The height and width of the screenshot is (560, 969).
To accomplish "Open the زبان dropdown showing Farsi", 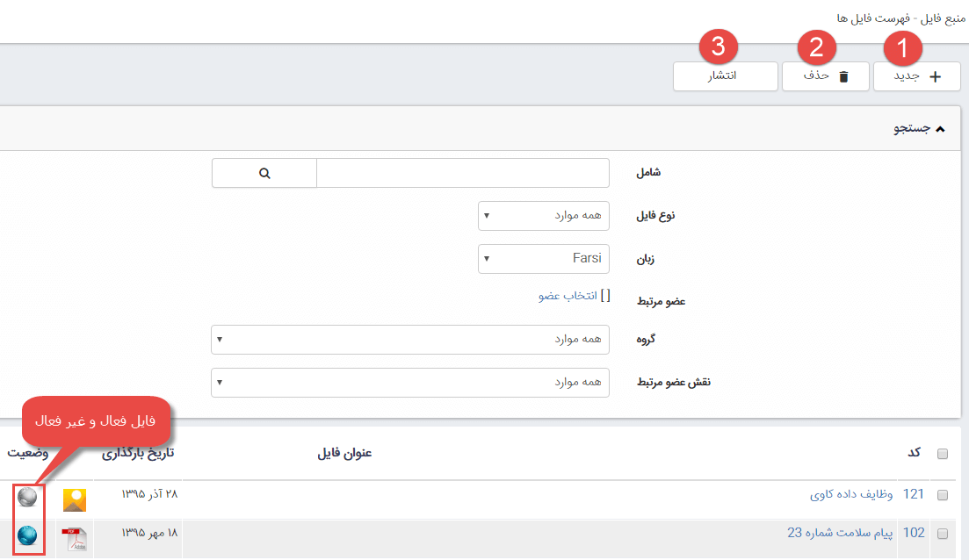I will point(543,258).
